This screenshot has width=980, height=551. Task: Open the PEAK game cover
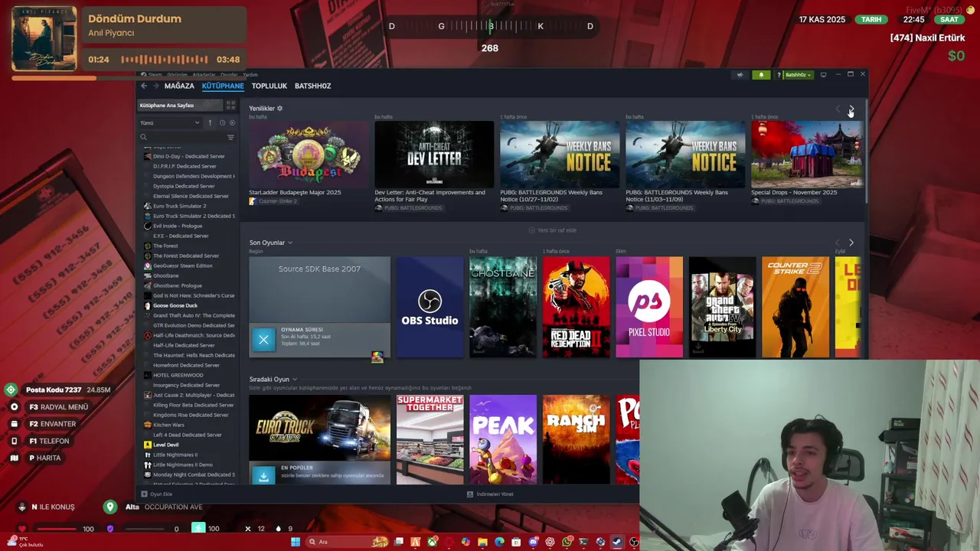coord(503,439)
